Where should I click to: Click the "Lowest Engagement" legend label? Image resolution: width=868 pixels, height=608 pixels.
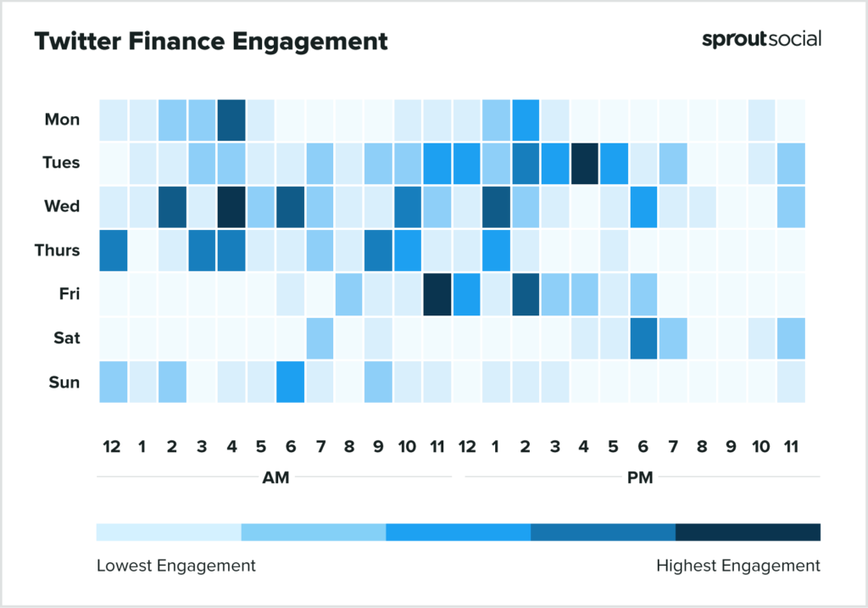[x=175, y=565]
